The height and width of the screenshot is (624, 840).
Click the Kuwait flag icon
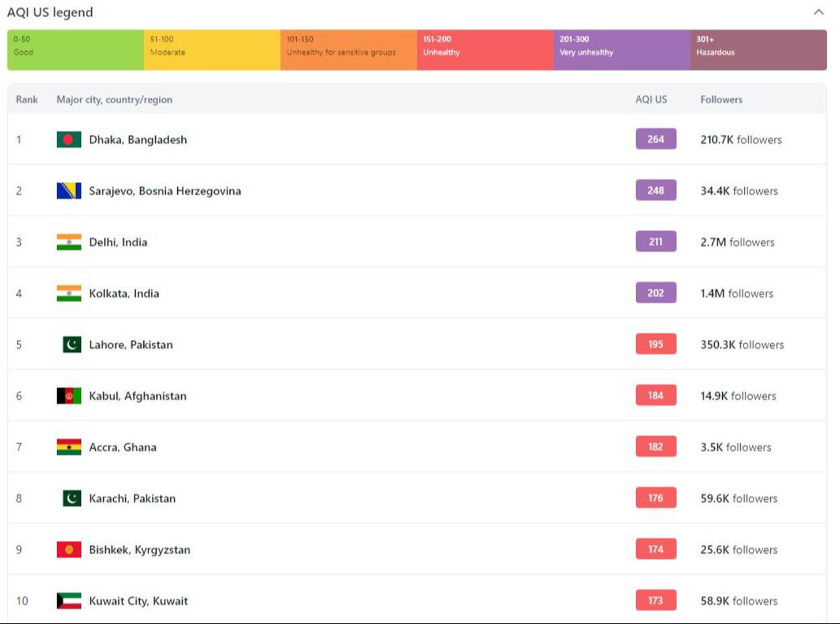click(69, 601)
